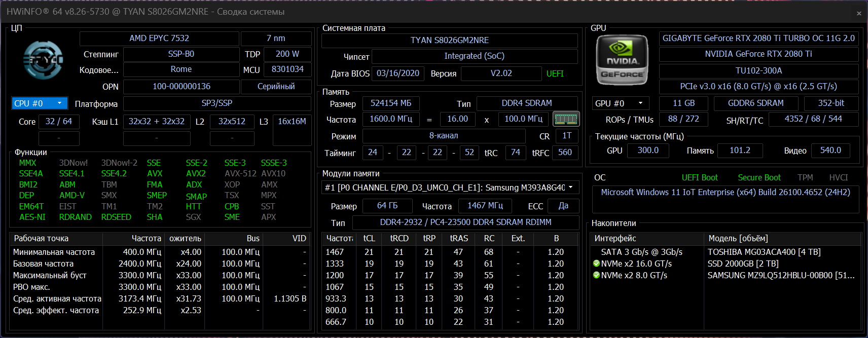The width and height of the screenshot is (868, 338).
Task: Select the 1333 memory timing row
Action: coord(451,264)
